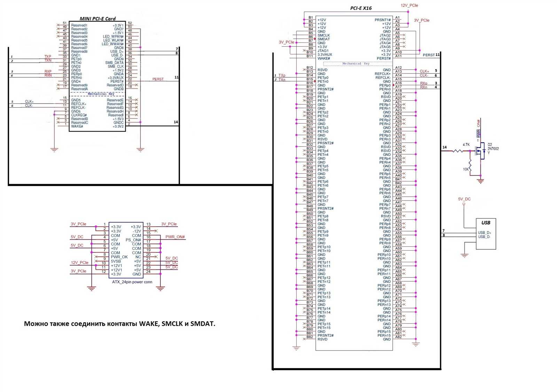
Task: Click the 'SMDAT' pin on PCI-E X16
Action: coord(324,39)
